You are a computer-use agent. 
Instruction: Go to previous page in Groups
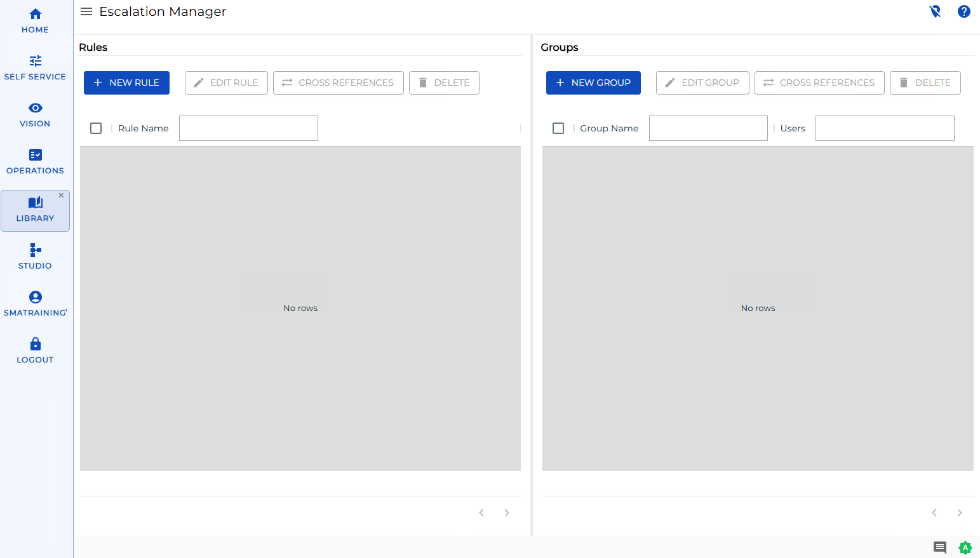click(934, 513)
